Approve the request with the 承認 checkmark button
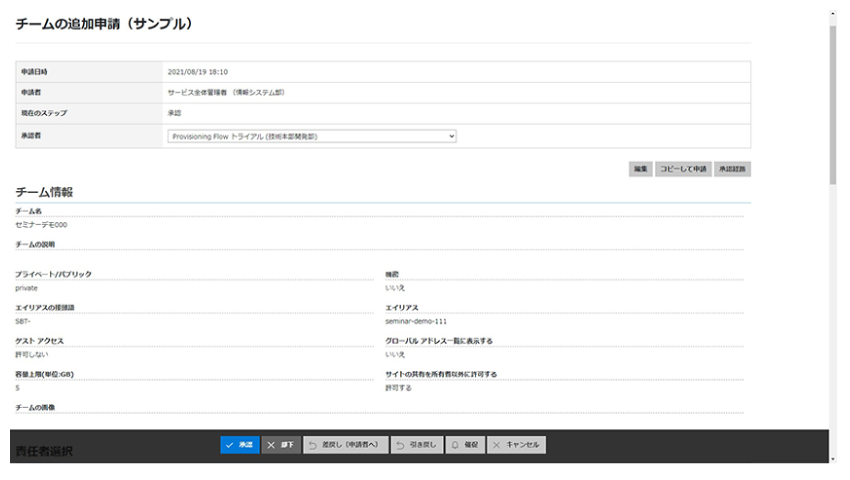The image size is (850, 480). pyautogui.click(x=240, y=444)
